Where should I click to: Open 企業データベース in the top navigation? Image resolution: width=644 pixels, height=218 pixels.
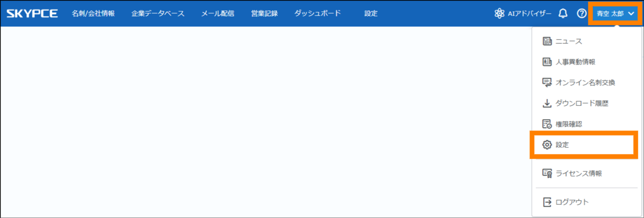[x=158, y=14]
